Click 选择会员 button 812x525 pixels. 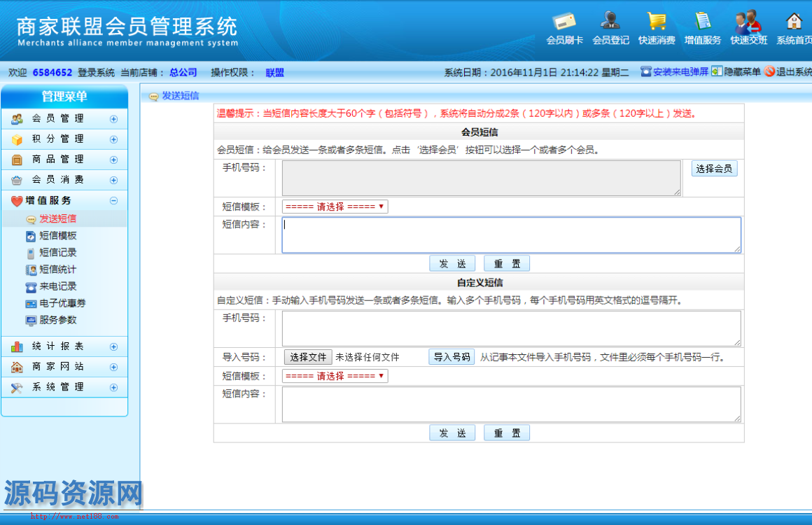point(714,168)
